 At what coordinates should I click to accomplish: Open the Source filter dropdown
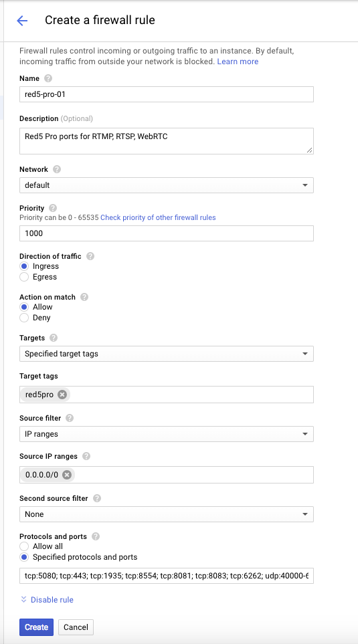[167, 434]
